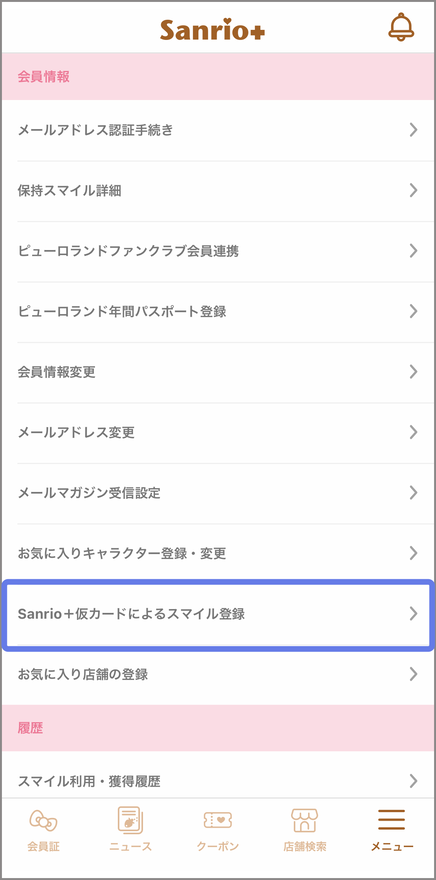Expand chevron next to 保持スマイル詳細

414,190
